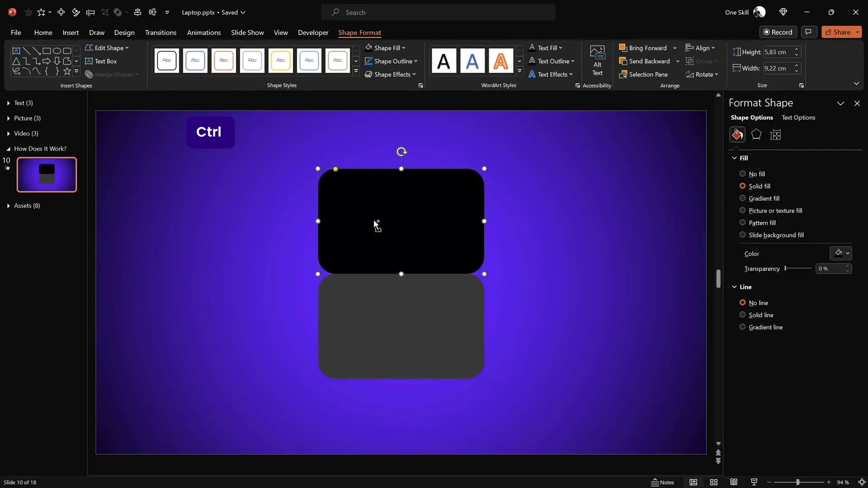Select the oval shape tool
This screenshot has width=868, height=488.
point(57,51)
